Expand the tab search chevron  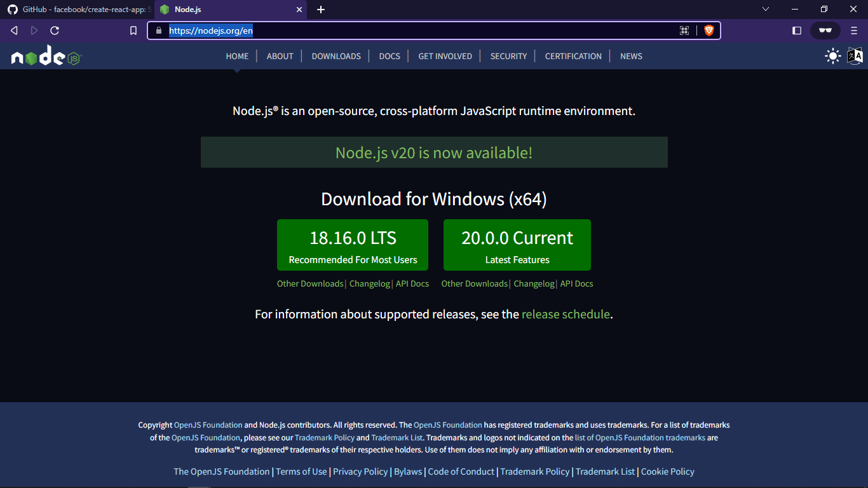click(766, 9)
